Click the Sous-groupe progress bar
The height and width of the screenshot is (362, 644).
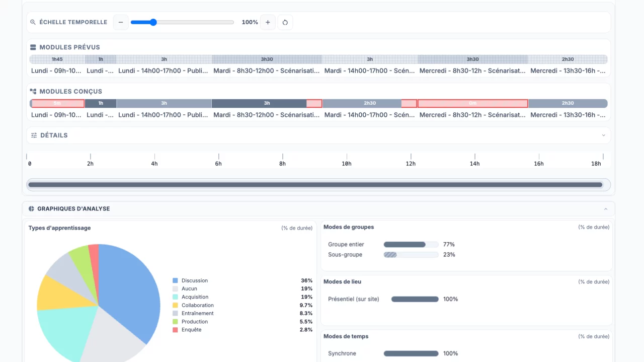pos(411,255)
